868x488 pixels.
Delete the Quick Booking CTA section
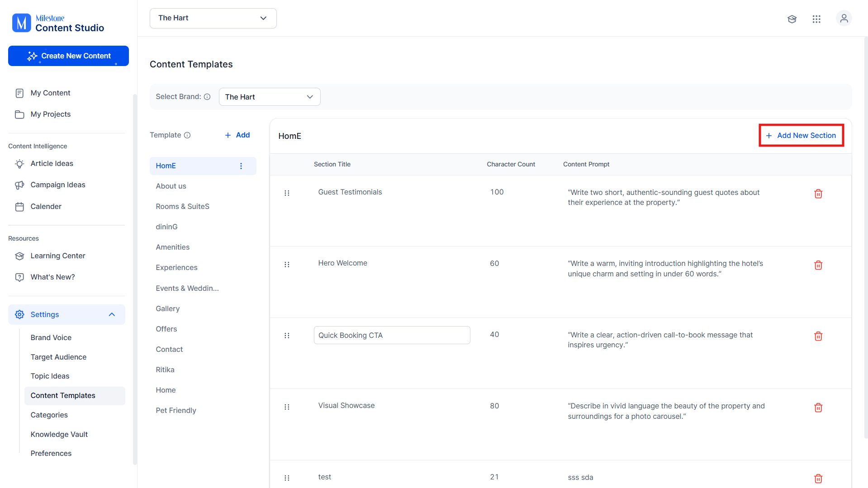click(818, 336)
